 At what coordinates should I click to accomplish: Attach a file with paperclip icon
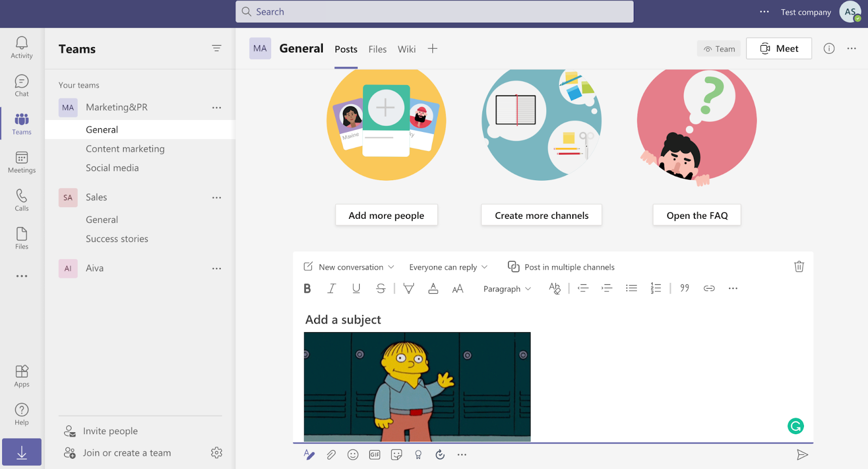331,455
